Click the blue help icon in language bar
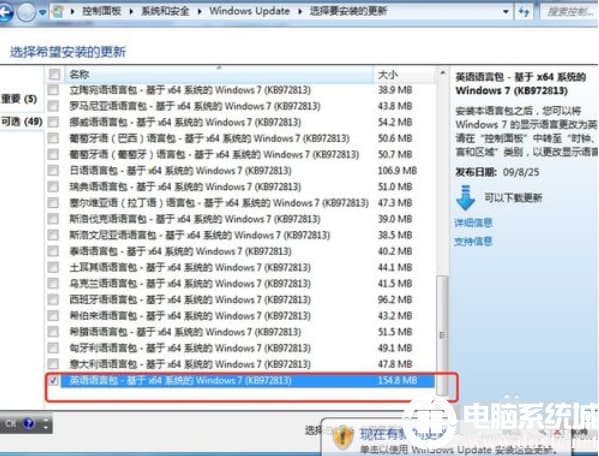The height and width of the screenshot is (456, 599). 29,424
